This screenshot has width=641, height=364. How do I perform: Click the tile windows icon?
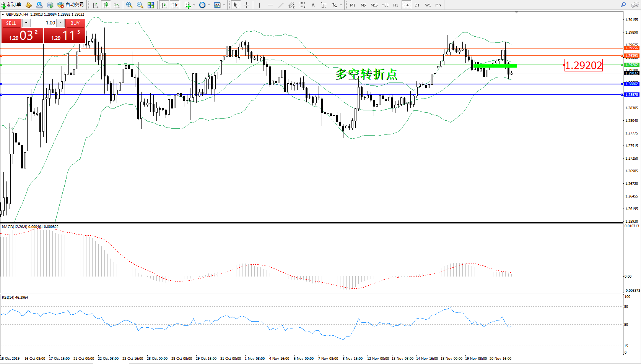coord(151,5)
